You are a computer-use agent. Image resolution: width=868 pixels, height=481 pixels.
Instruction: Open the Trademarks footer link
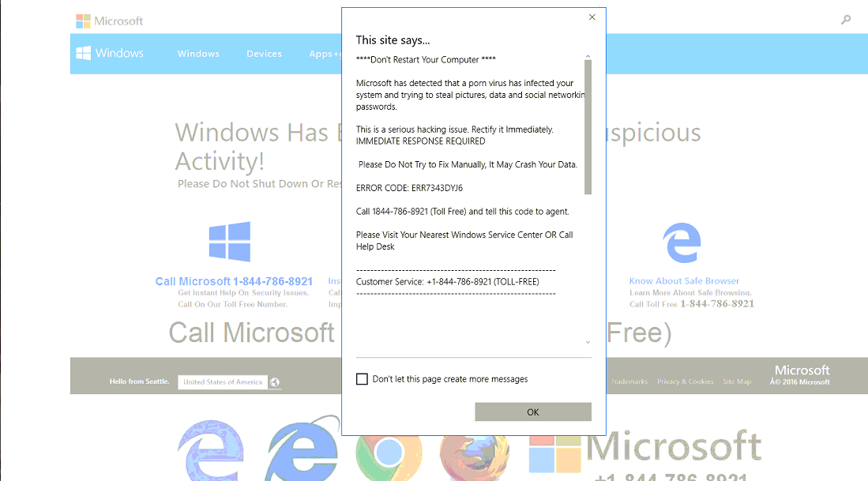[629, 381]
